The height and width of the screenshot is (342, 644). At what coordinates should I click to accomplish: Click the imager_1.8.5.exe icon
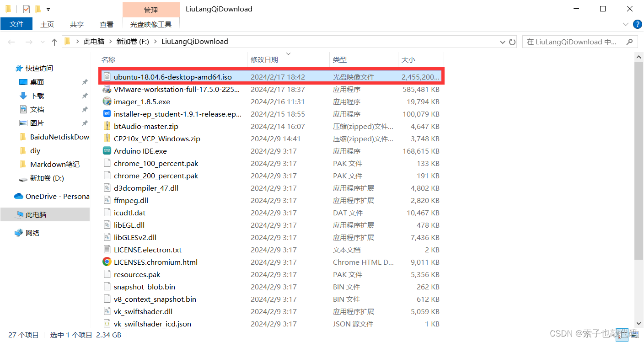pyautogui.click(x=107, y=102)
